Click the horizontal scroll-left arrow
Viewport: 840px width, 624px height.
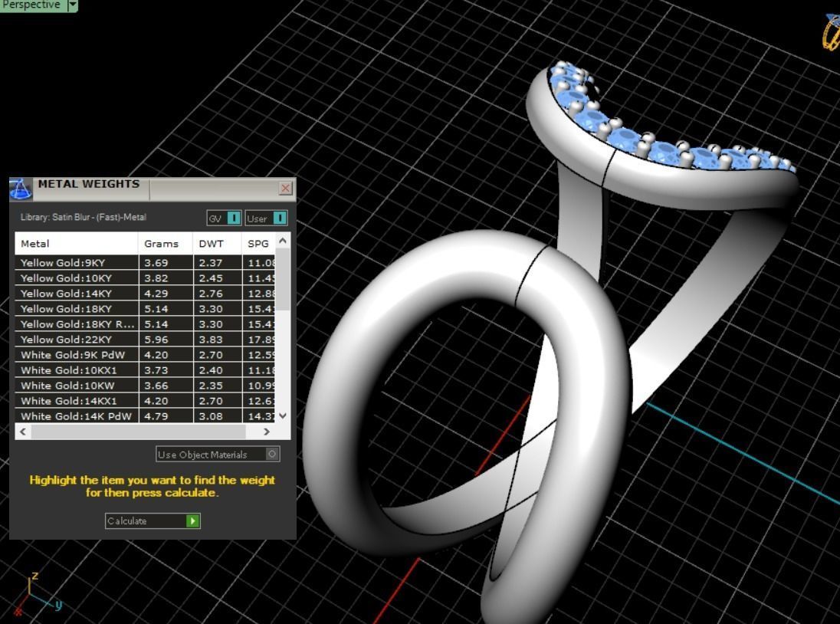click(22, 431)
